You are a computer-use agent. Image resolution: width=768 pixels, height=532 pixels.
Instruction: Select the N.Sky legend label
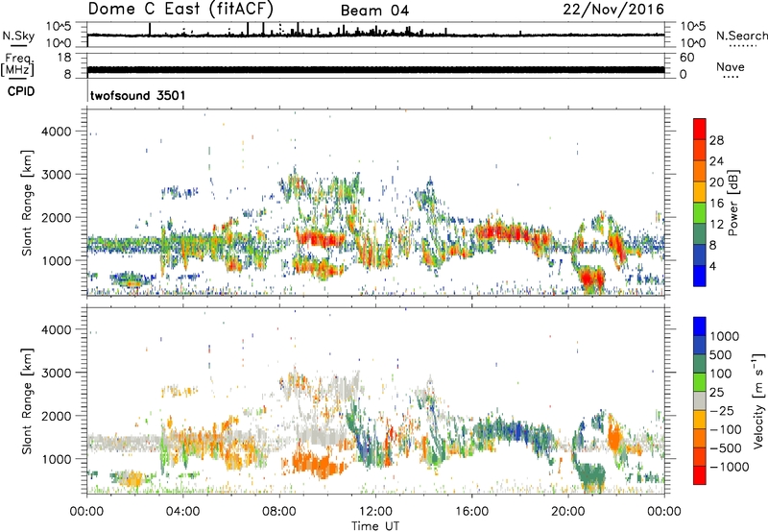point(18,36)
